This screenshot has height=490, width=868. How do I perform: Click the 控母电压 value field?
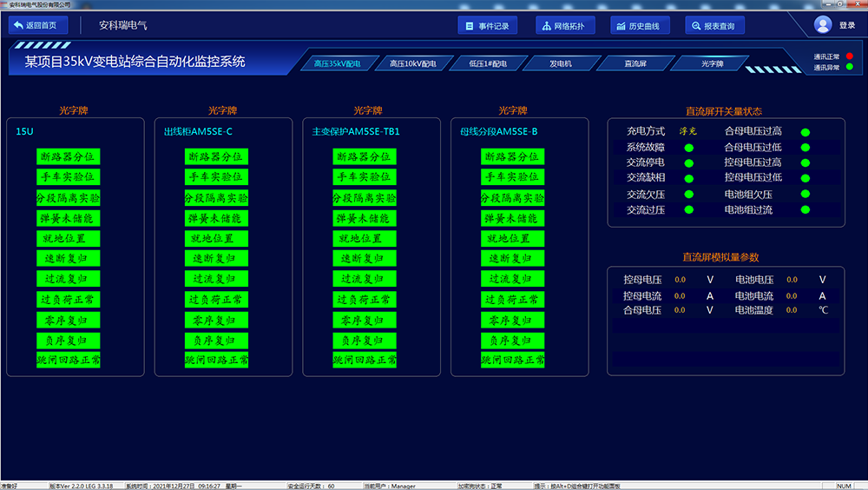click(x=680, y=280)
